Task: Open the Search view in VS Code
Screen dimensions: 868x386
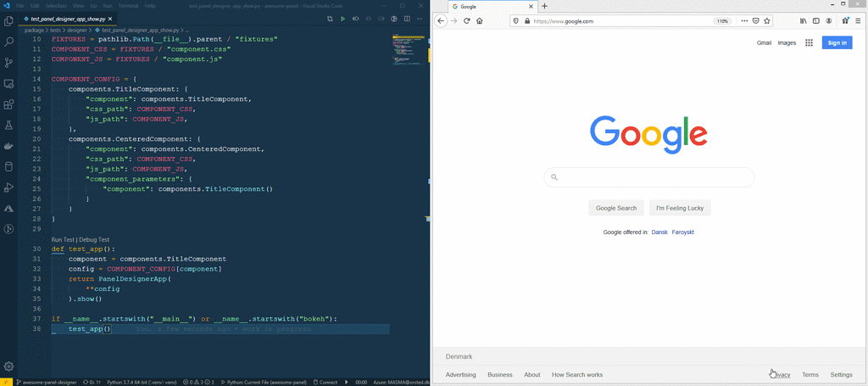Action: 8,42
